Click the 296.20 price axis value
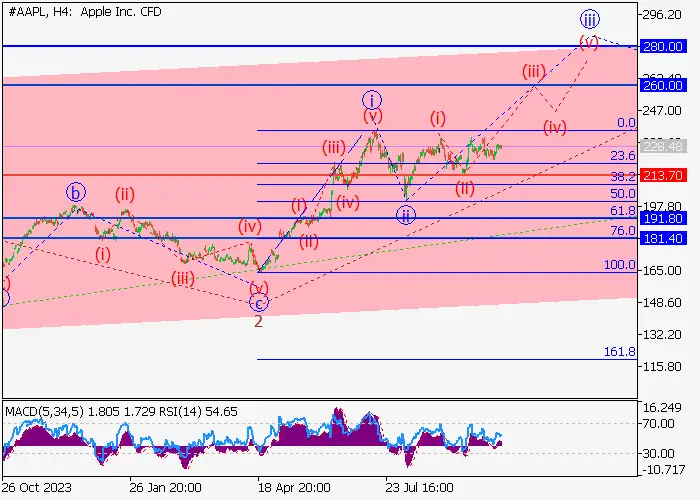Image resolution: width=700 pixels, height=500 pixels. [662, 15]
